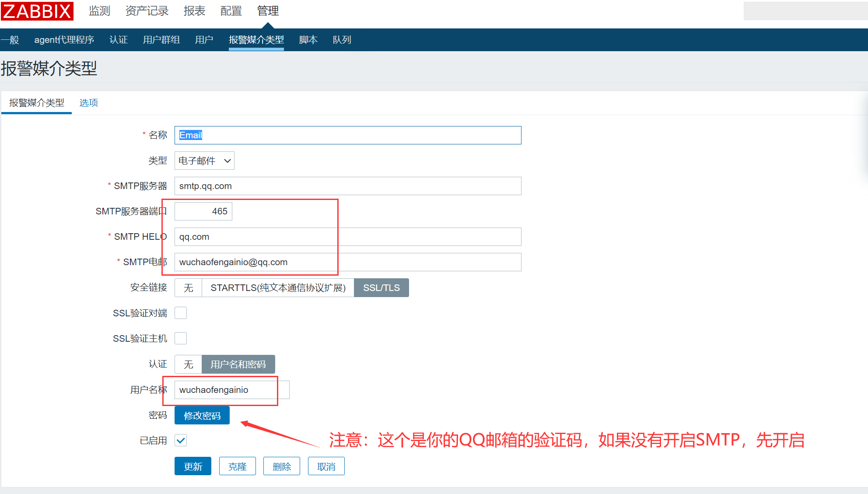The height and width of the screenshot is (494, 868).
Task: Open the 监测 top menu
Action: pyautogui.click(x=100, y=11)
